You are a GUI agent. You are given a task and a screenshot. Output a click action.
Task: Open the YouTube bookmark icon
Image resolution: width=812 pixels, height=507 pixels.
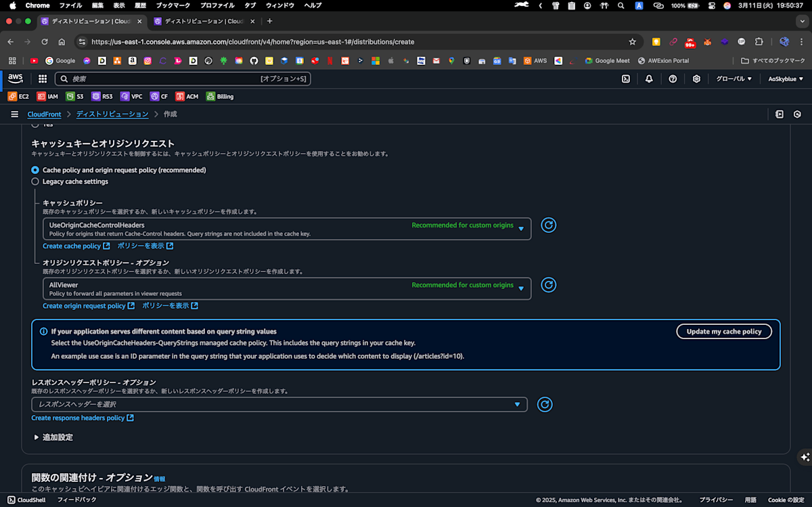click(35, 60)
